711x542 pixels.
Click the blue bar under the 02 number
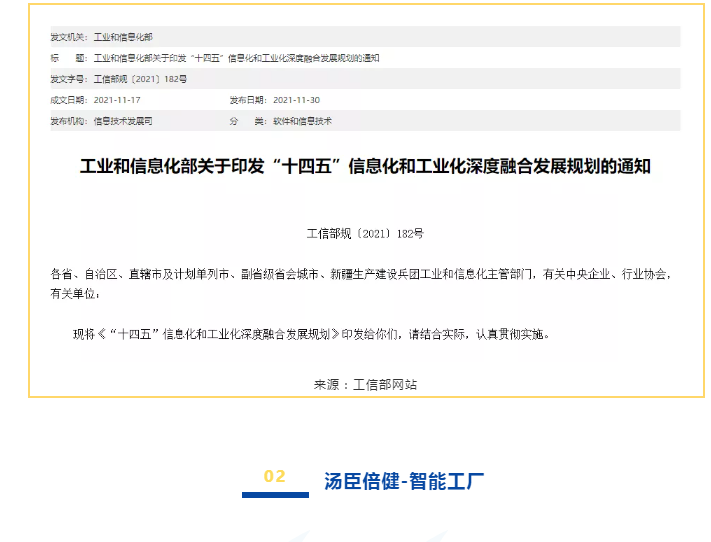[x=275, y=494]
